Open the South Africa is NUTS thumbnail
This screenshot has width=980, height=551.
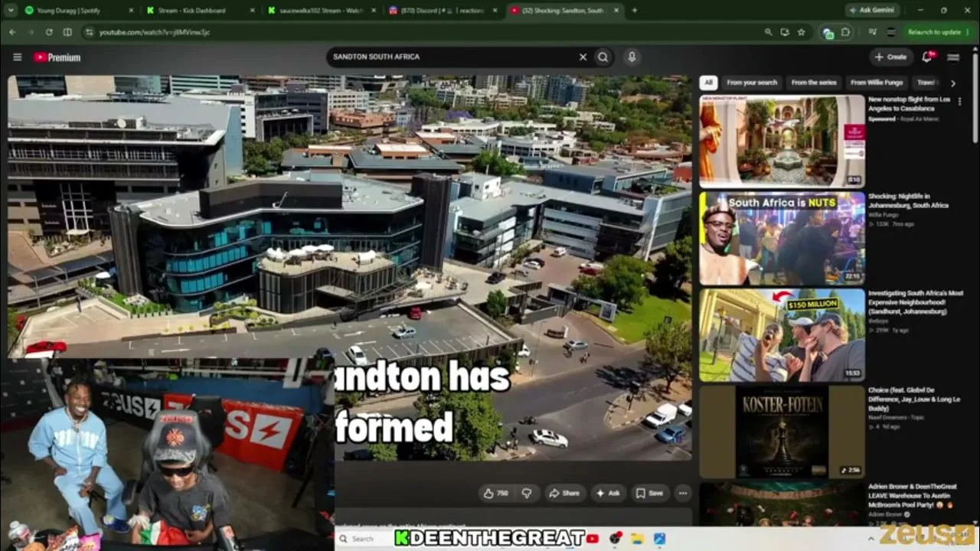(782, 238)
